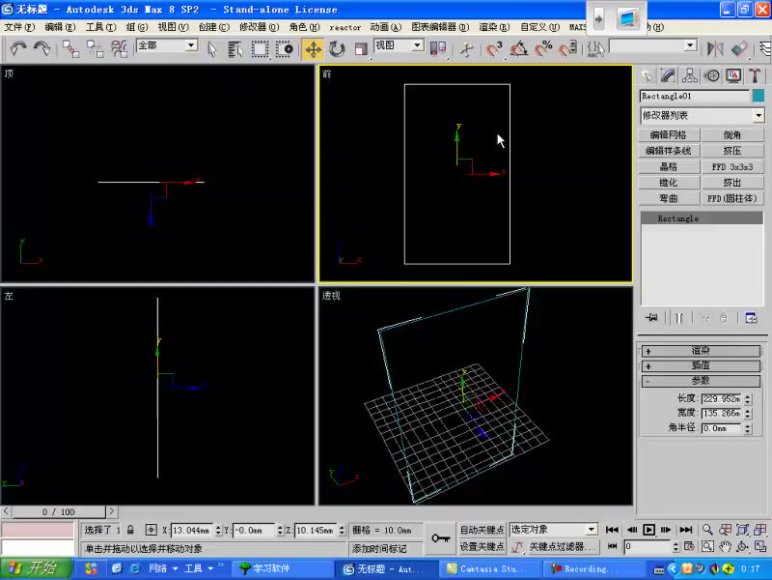This screenshot has width=772, height=580.
Task: Click the Pin Stack icon
Action: pos(651,318)
